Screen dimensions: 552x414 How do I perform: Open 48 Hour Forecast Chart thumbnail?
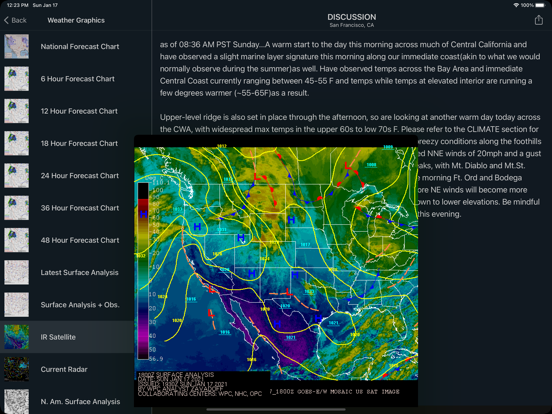point(17,240)
